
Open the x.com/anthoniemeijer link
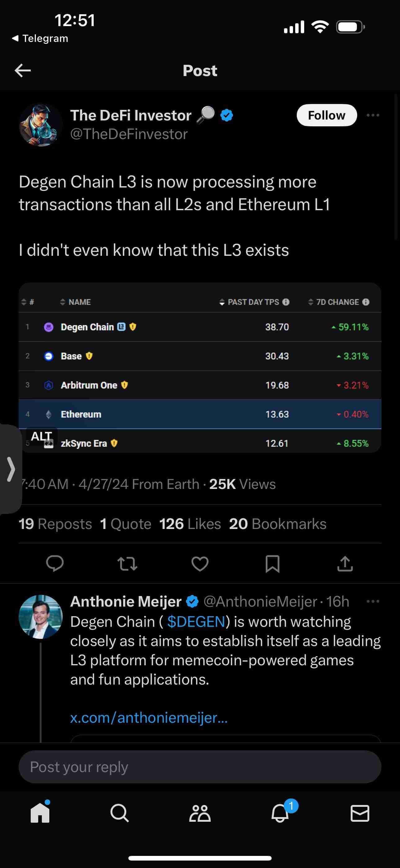pyautogui.click(x=149, y=718)
